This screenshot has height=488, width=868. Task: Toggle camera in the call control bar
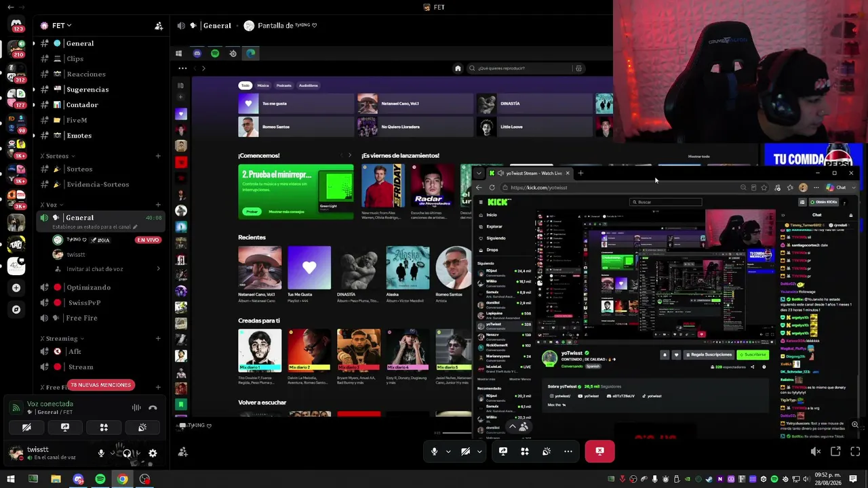tap(466, 451)
